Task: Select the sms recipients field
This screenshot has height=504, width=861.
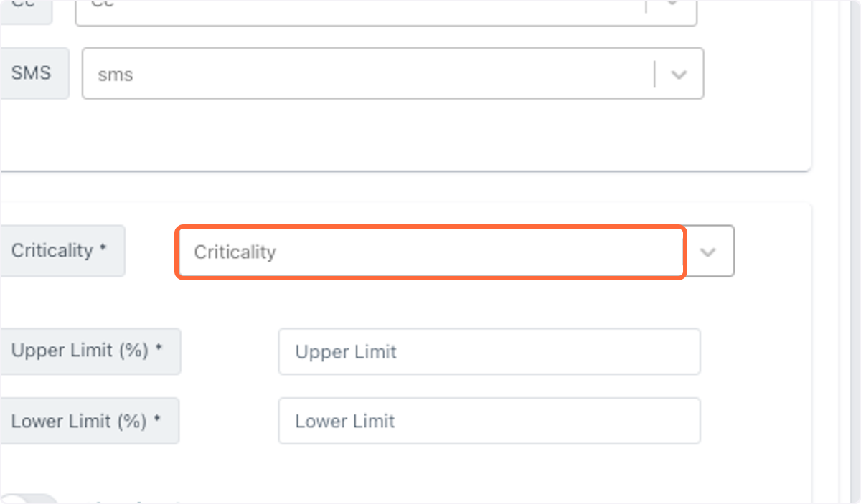Action: (x=392, y=73)
